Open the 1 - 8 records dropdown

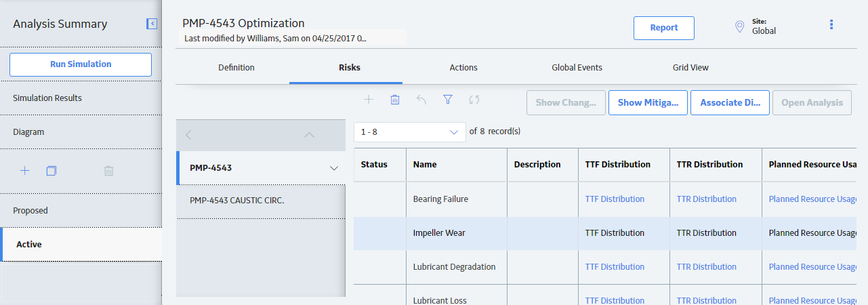[410, 132]
